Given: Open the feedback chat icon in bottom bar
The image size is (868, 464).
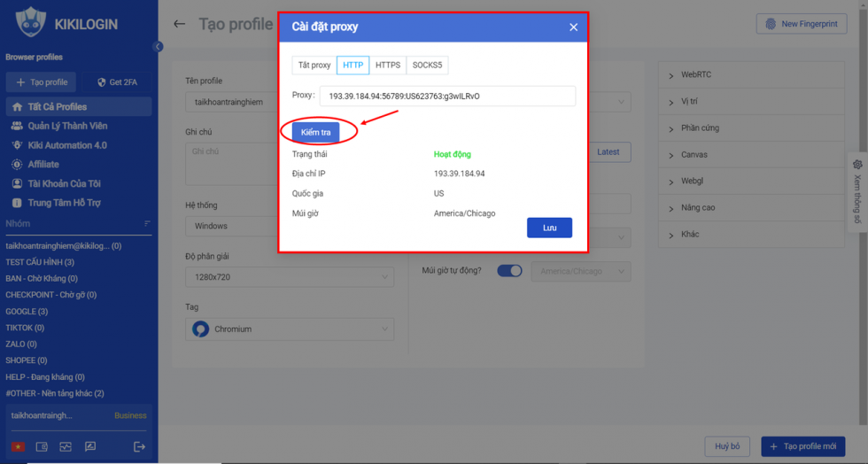Looking at the screenshot, I should click(x=90, y=446).
